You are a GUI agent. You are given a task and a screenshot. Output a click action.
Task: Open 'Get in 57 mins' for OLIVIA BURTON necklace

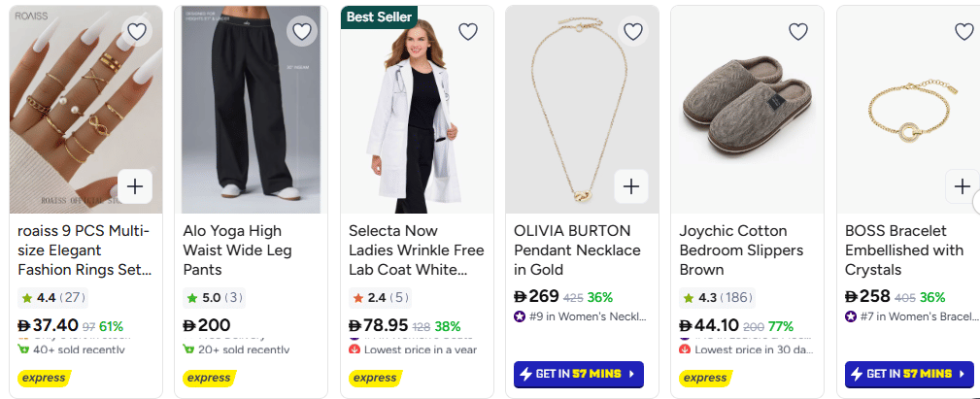coord(577,374)
